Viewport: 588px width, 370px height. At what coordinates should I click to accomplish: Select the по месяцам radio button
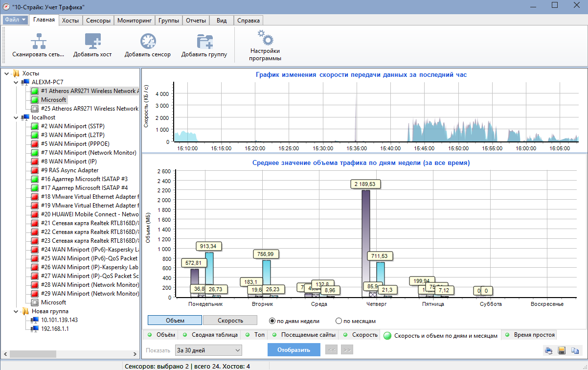339,321
